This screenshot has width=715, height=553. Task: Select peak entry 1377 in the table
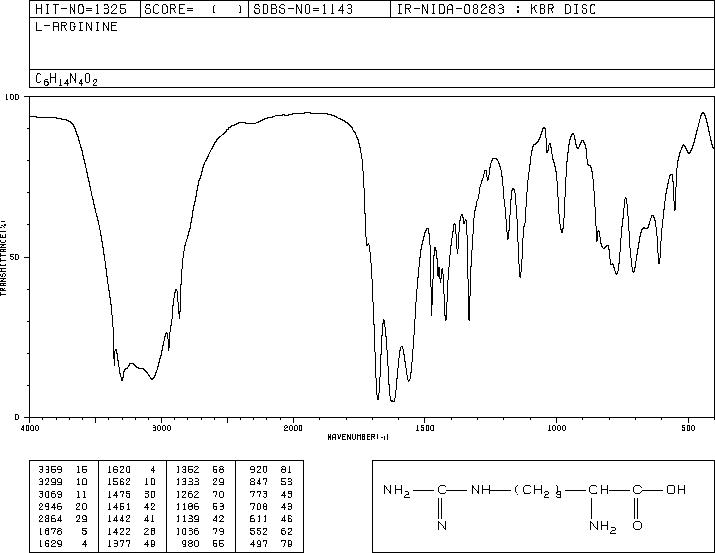(132, 544)
